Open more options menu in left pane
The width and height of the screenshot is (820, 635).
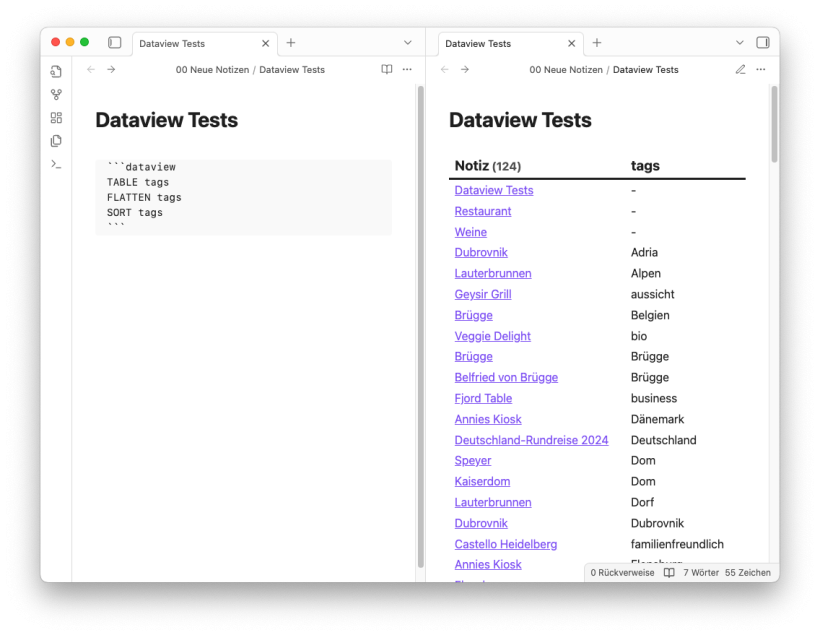(x=407, y=70)
